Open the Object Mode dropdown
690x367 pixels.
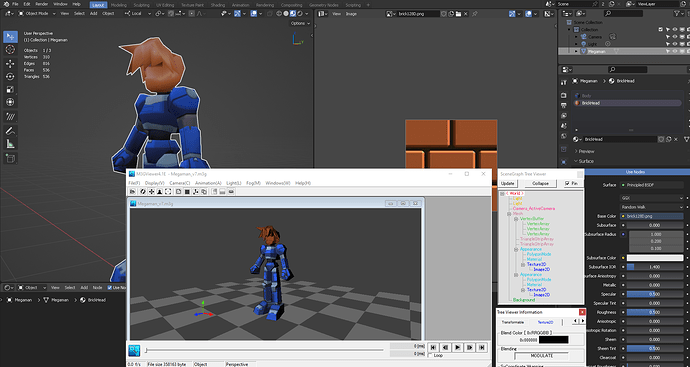pyautogui.click(x=37, y=14)
